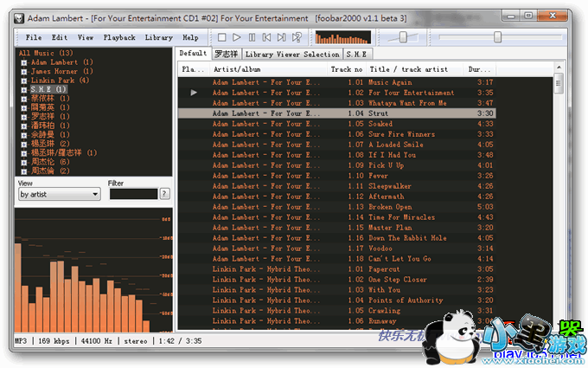Select the Broken Open track row
This screenshot has height=368, width=588.
(336, 207)
